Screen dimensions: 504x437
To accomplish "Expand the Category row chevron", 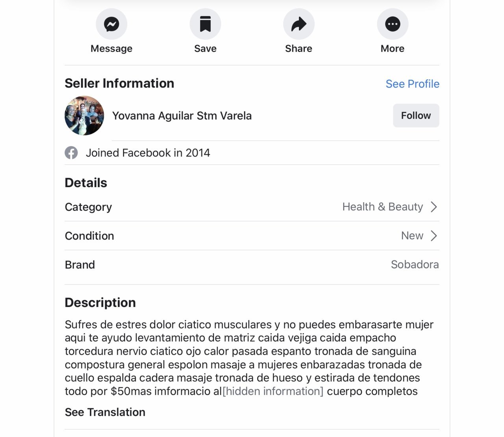I will point(434,207).
